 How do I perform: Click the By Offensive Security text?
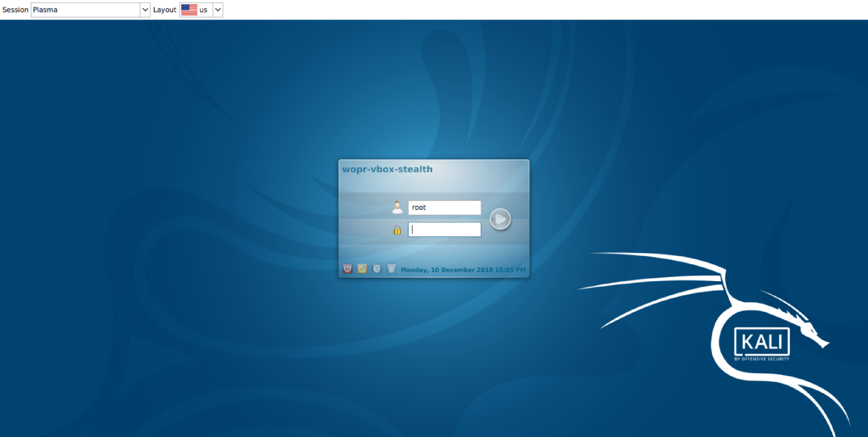(x=762, y=359)
